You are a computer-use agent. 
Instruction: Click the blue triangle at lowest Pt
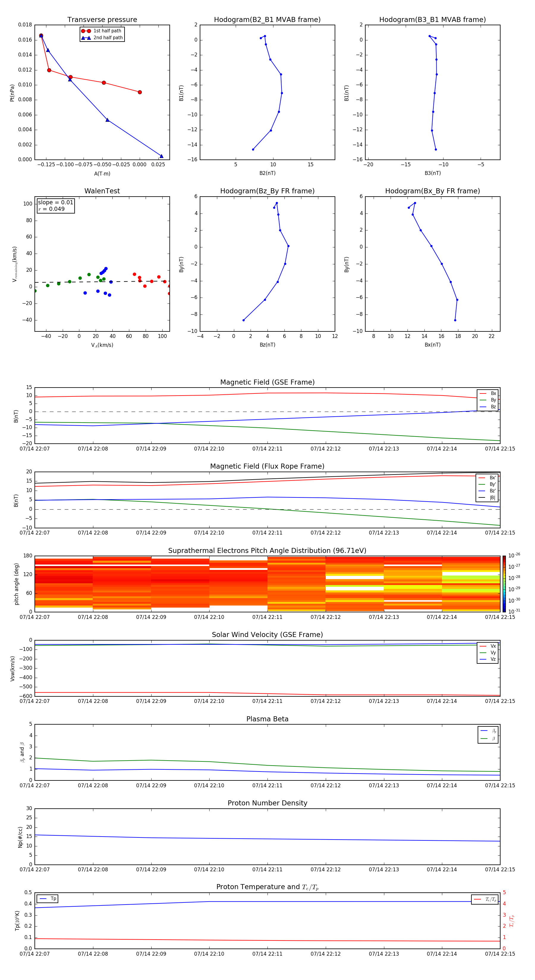point(161,156)
